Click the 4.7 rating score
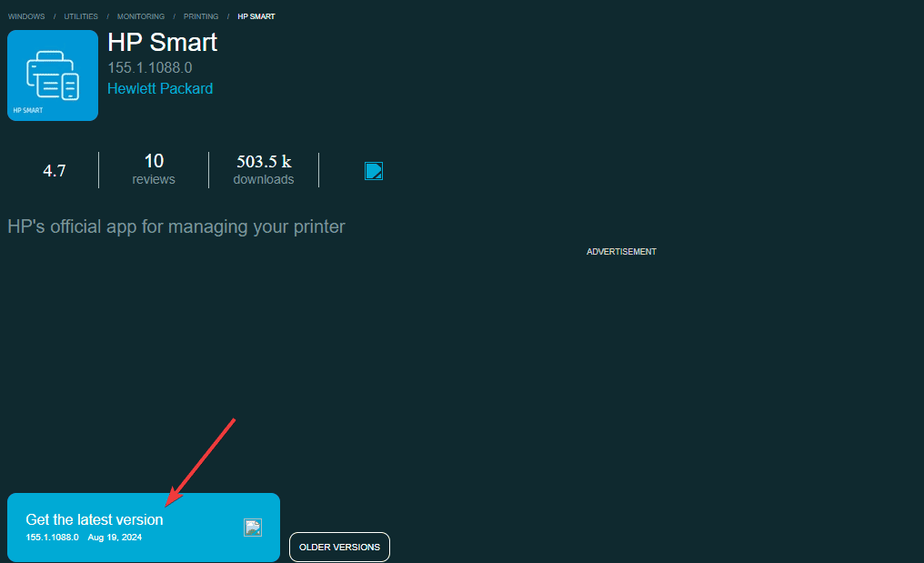The width and height of the screenshot is (924, 563). click(55, 171)
